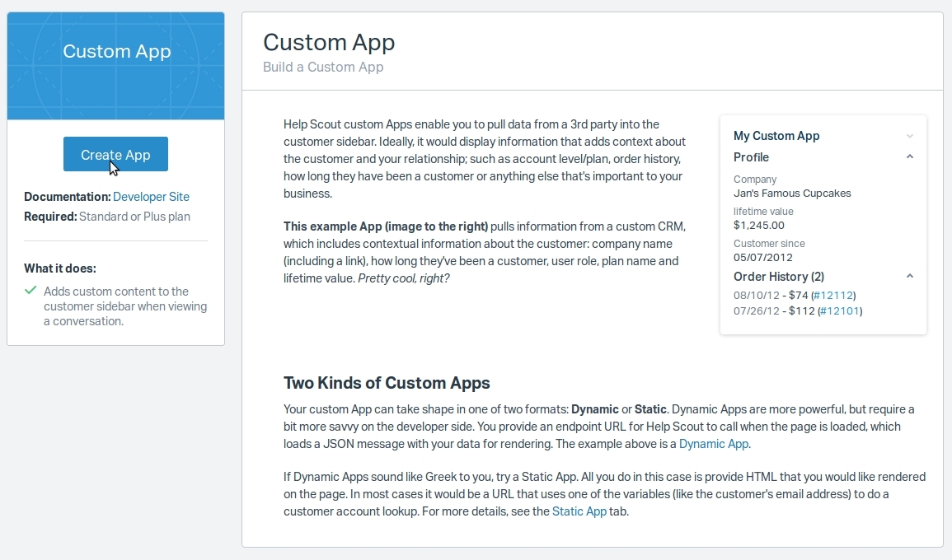Click the 05/07/2012 customer since date
Image resolution: width=952 pixels, height=560 pixels.
coord(763,257)
